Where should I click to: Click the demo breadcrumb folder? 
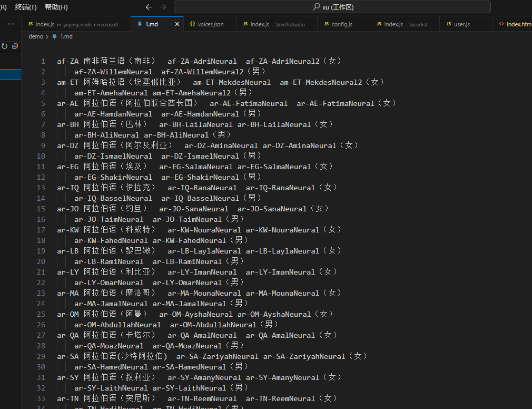[36, 36]
